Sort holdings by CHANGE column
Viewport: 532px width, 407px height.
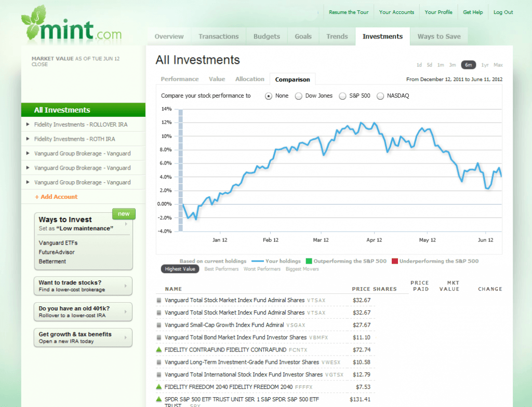tap(490, 289)
